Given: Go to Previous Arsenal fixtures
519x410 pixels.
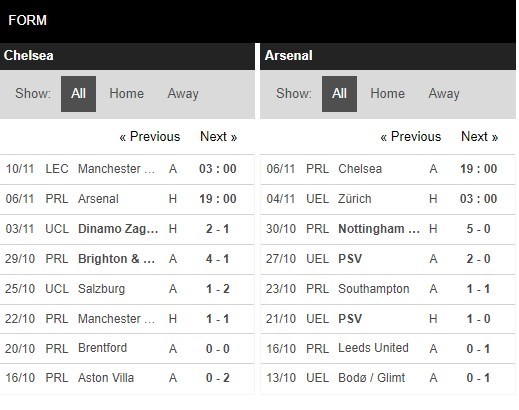Looking at the screenshot, I should [x=411, y=137].
